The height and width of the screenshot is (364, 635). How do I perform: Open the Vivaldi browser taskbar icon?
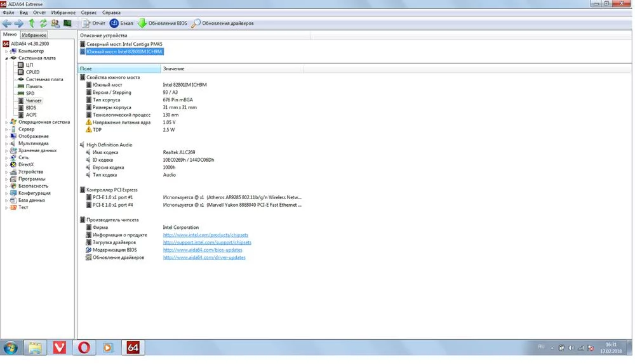coord(60,348)
